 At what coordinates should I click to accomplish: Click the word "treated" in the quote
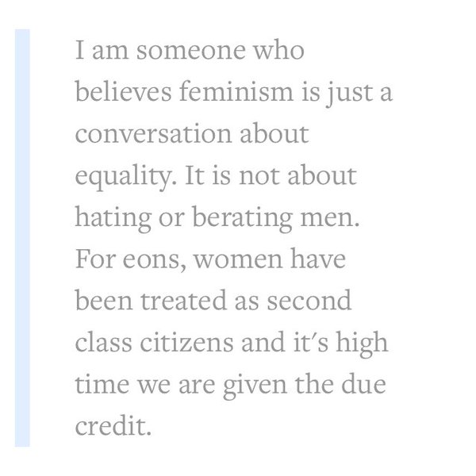tap(183, 301)
